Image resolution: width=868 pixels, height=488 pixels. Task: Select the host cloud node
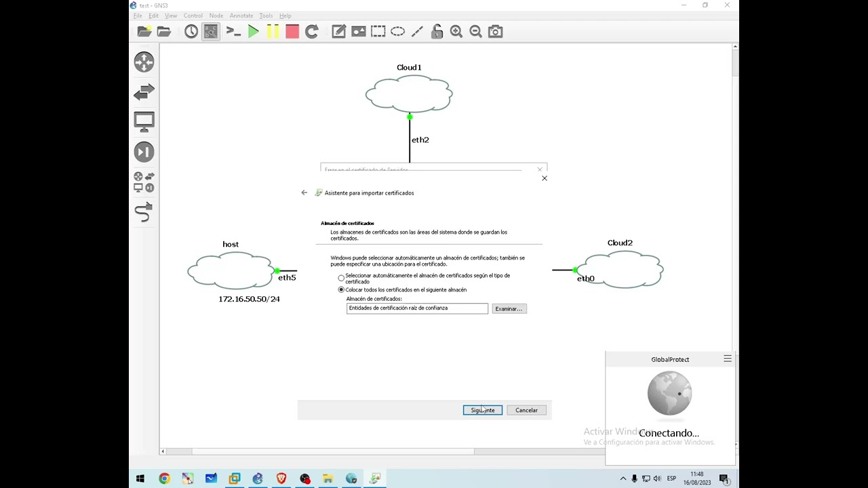[x=231, y=270]
